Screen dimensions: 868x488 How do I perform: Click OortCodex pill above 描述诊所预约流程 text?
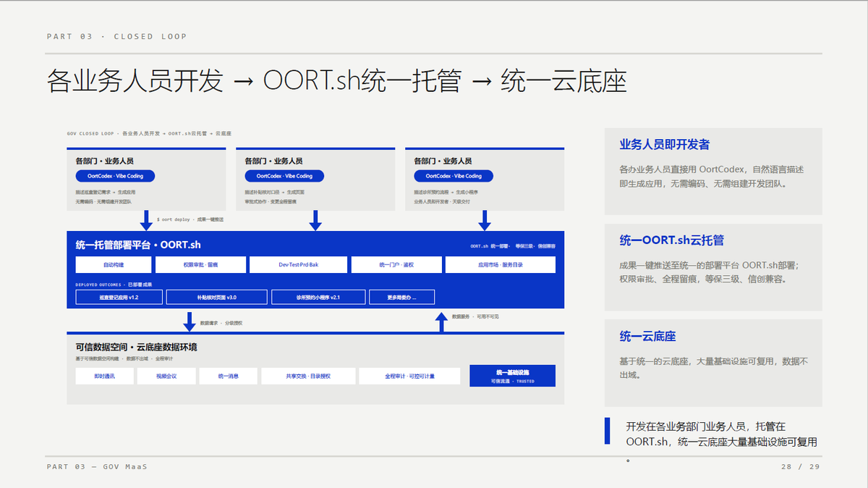454,176
